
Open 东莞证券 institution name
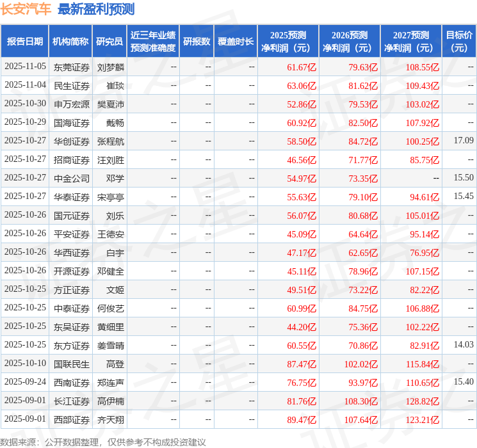click(72, 67)
